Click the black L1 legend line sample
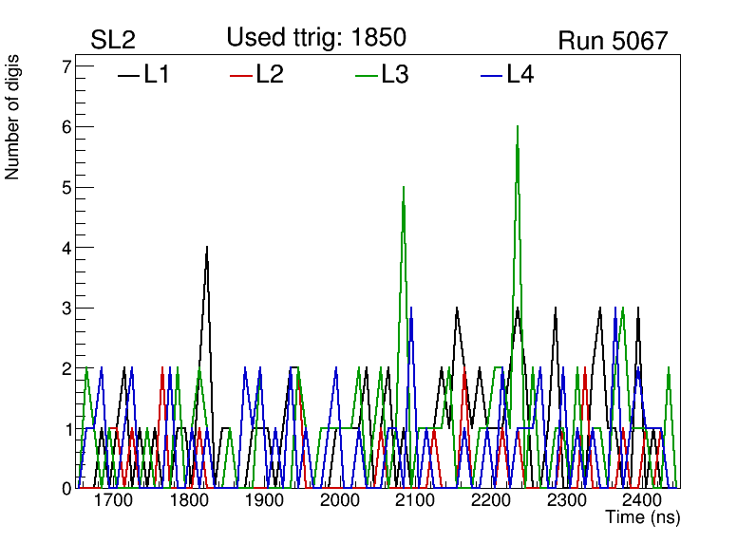Viewport: 756px width, 543px height. point(128,75)
